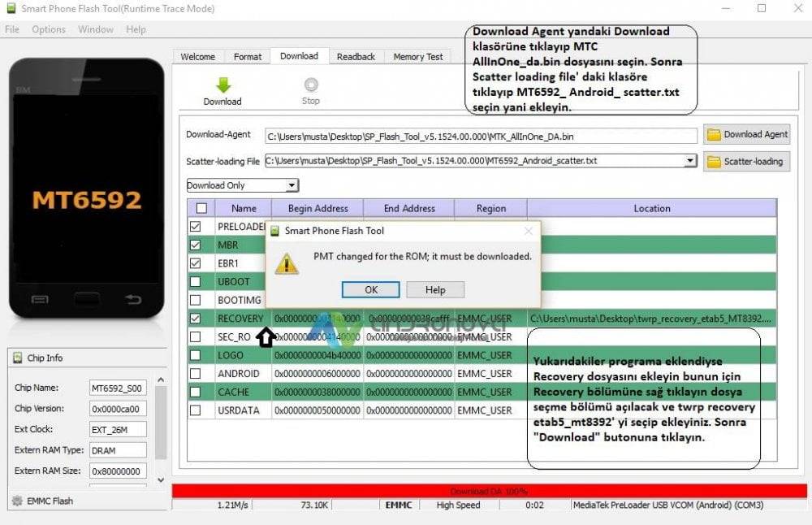Click the LOGO begin address 0x0000000004b40000
The width and height of the screenshot is (812, 525).
click(317, 355)
